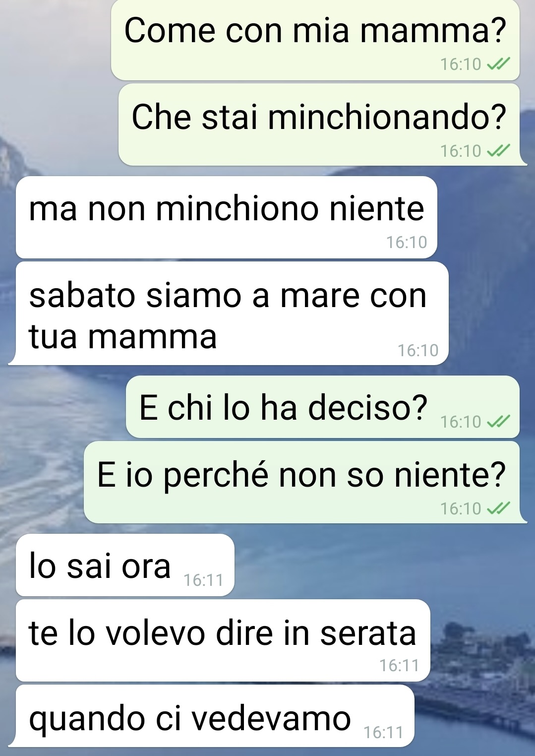The height and width of the screenshot is (756, 535).
Task: Tap the 16:10 time under "tua mamma" message
Action: point(418,351)
